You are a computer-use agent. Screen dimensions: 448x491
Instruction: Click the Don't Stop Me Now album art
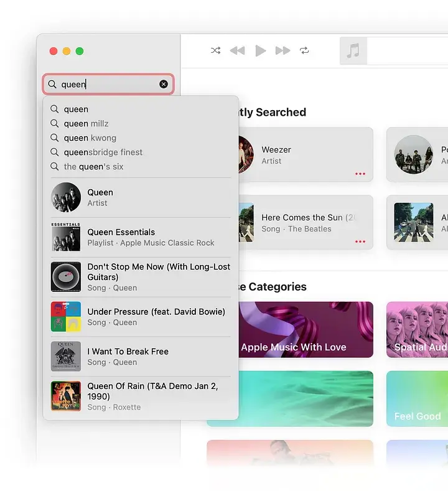(66, 277)
